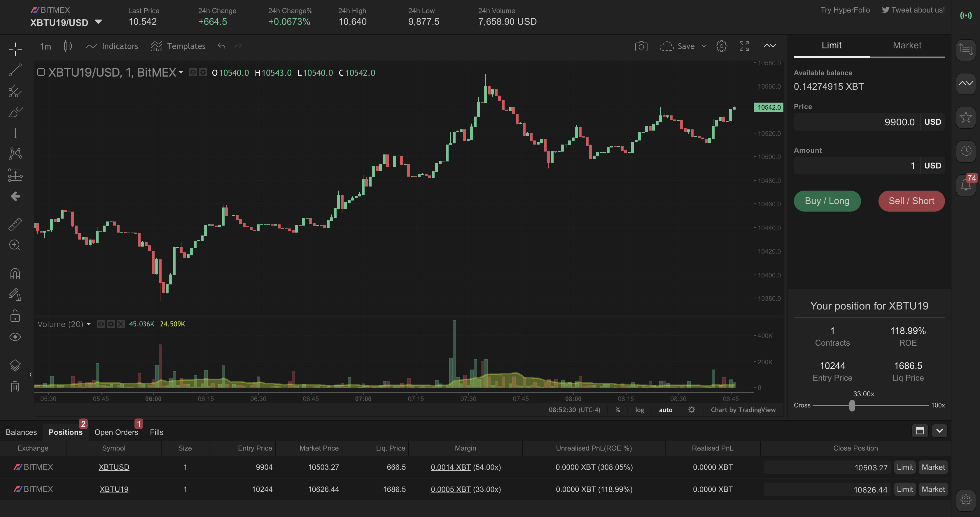Open bottom chart properties gear
Screen dimensions: 980x517
tap(692, 410)
